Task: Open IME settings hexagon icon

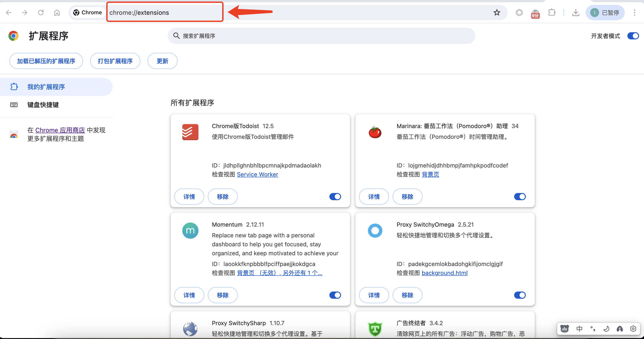Action: click(x=633, y=328)
